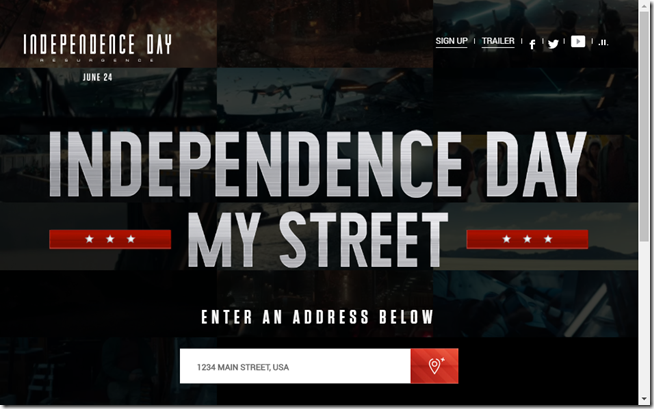This screenshot has height=409, width=654.
Task: Click the Independence Day Resurgence logo
Action: [98, 48]
